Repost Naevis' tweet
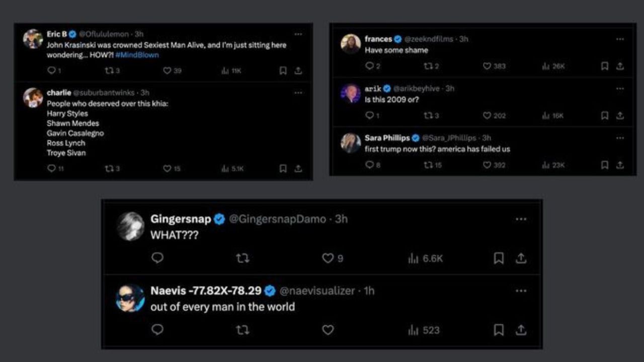 tap(243, 330)
